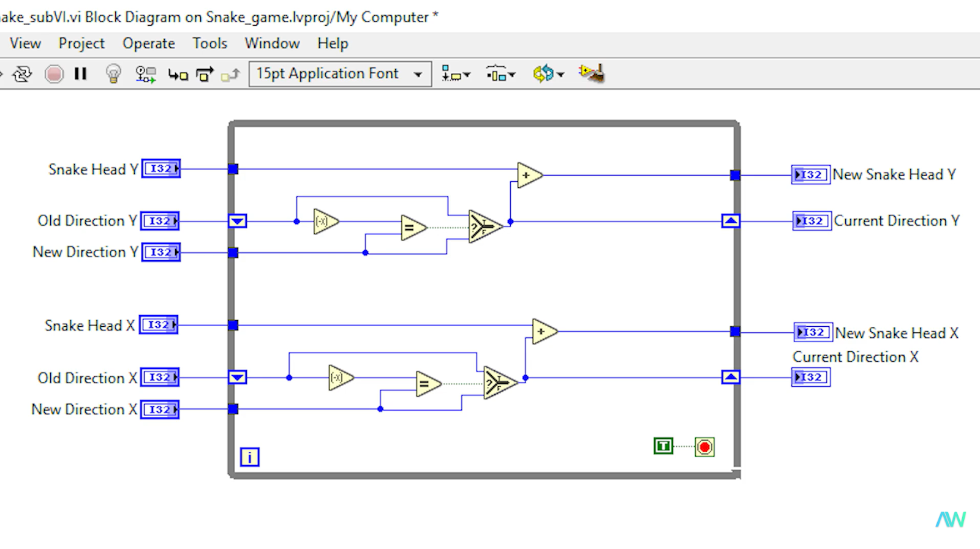Viewport: 980px width, 549px height.
Task: Select the Current Direction Y indicator terminal
Action: [x=812, y=221]
